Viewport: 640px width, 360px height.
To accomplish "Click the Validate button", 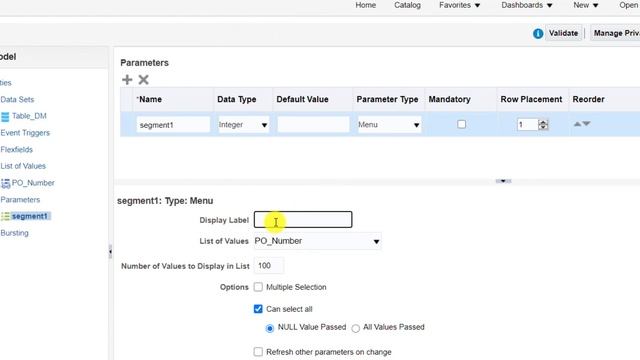I will (563, 33).
